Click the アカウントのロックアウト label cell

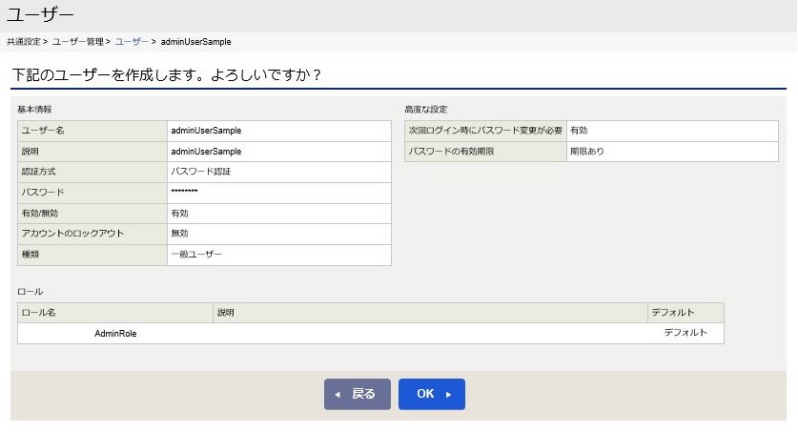[93, 234]
